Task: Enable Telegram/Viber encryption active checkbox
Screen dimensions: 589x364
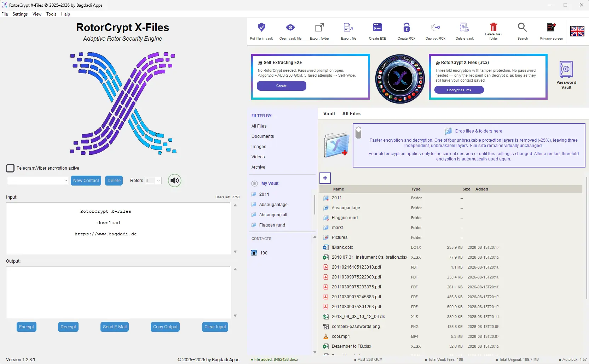Action: (10, 168)
